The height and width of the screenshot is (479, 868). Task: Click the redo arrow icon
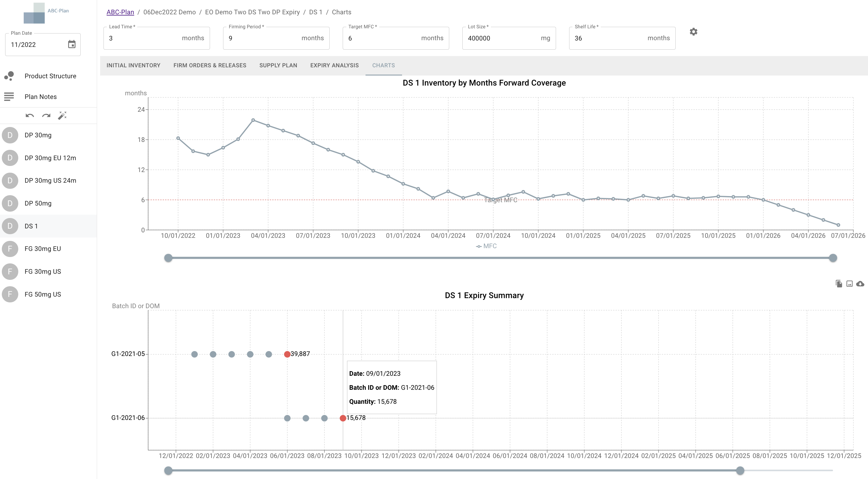point(46,116)
